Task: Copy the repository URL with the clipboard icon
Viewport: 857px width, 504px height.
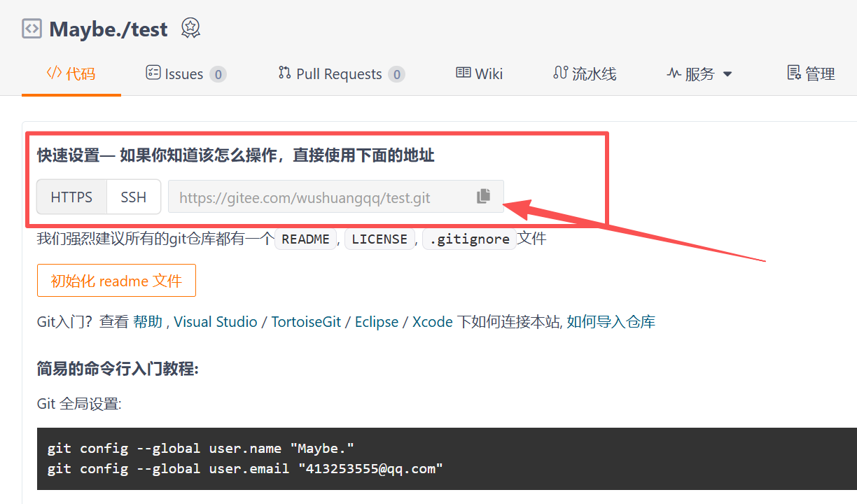Action: 484,197
